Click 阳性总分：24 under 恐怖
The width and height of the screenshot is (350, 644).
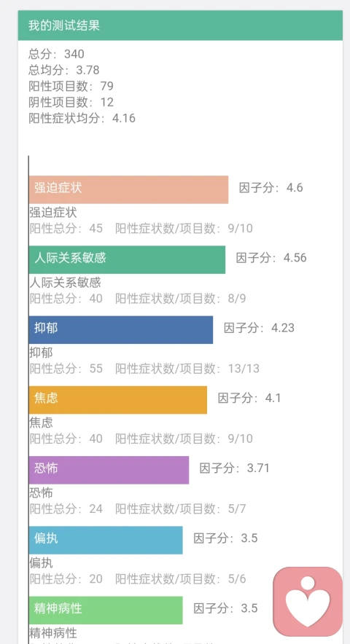66,509
